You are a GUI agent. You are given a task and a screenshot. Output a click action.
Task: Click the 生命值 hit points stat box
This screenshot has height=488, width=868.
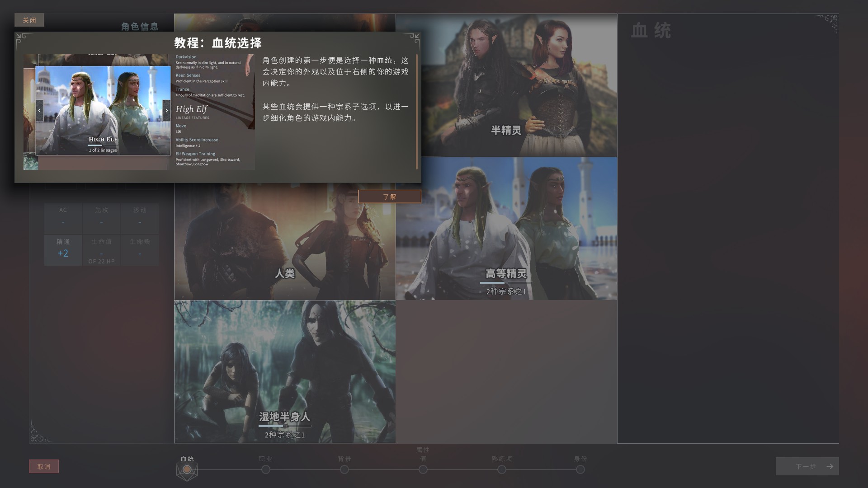point(101,250)
